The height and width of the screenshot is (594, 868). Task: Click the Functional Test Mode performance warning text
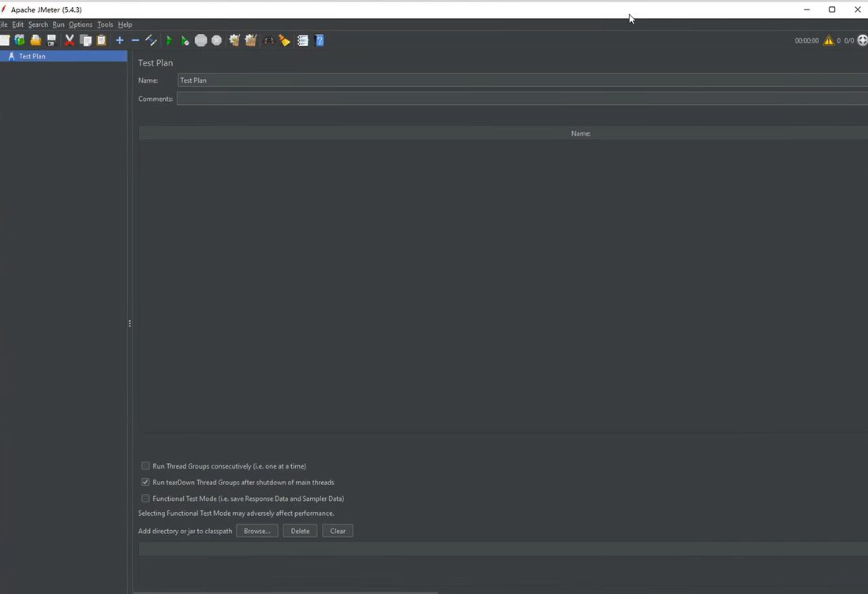click(236, 514)
